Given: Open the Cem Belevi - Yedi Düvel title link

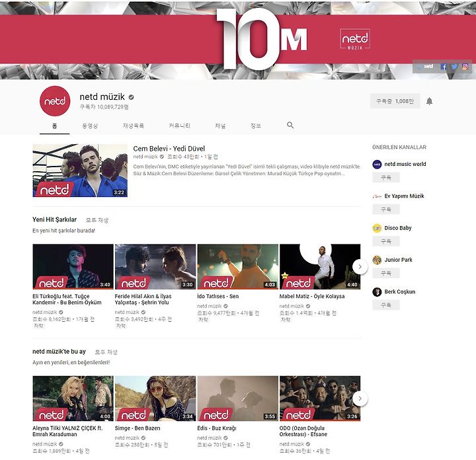Looking at the screenshot, I should (x=169, y=149).
